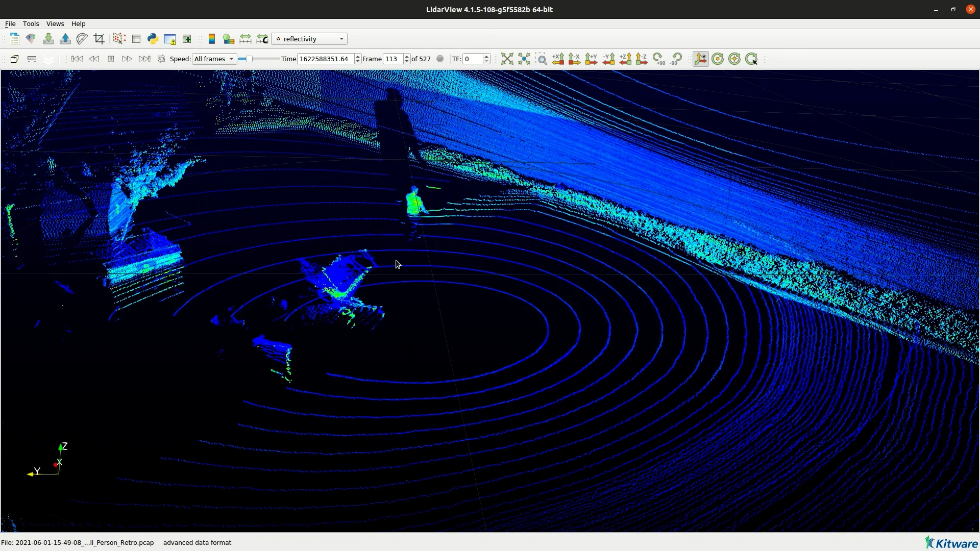Viewport: 980px width, 551px height.
Task: Open the Tools menu
Action: click(31, 24)
